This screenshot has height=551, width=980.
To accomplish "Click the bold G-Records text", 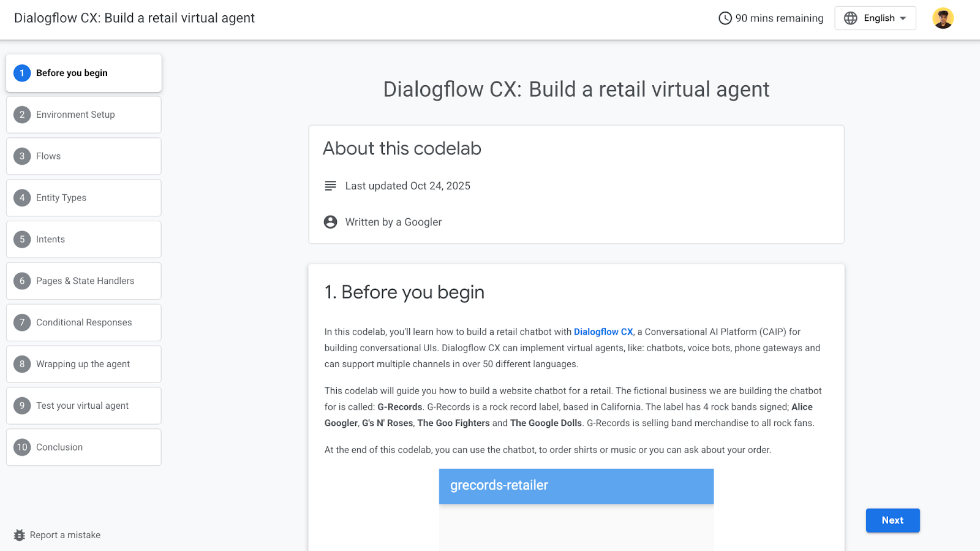I will point(400,407).
